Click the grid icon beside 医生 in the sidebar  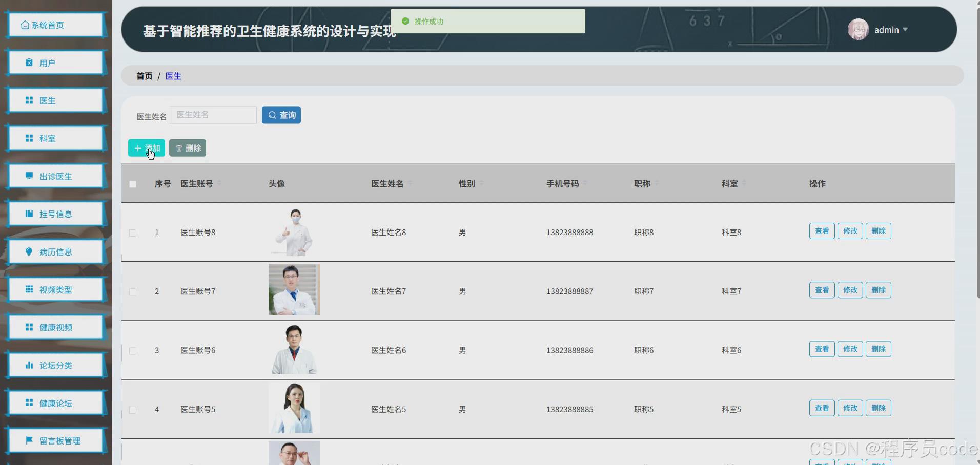tap(29, 100)
